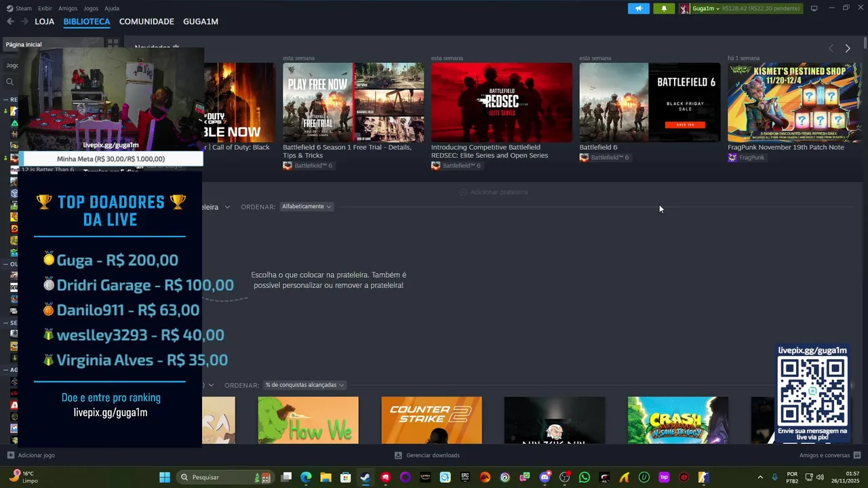Open the Crash Bandicoot N. Sane Trilogy cover
868x488 pixels.
click(x=678, y=420)
